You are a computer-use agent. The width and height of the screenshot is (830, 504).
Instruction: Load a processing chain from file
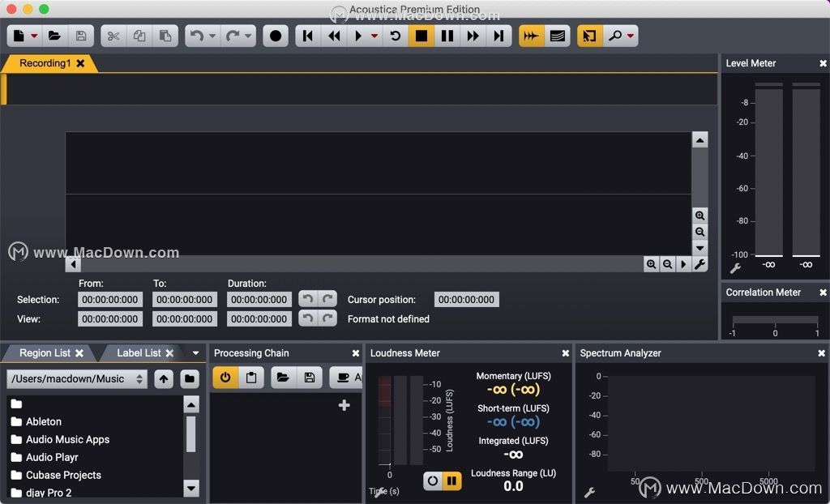(283, 378)
